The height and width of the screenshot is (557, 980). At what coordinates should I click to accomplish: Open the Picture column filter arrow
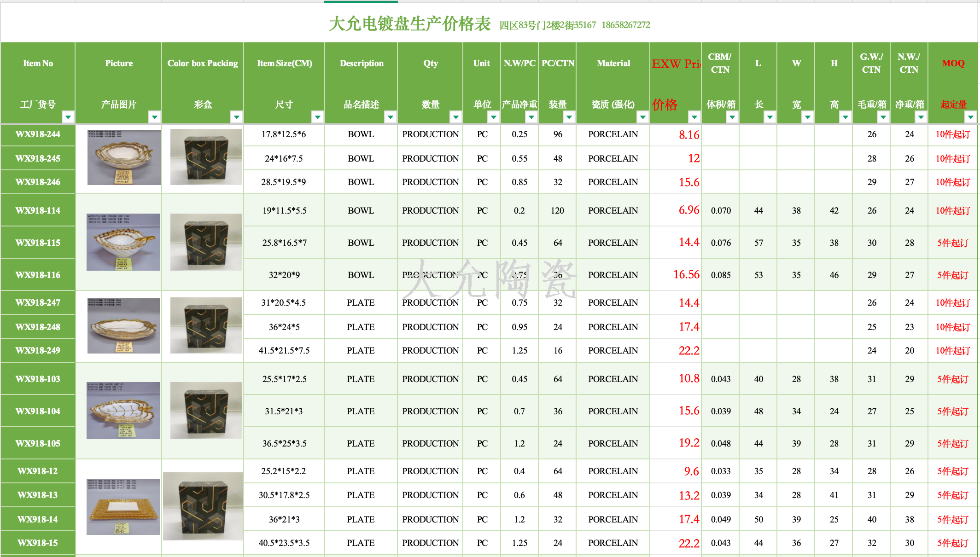coord(155,117)
